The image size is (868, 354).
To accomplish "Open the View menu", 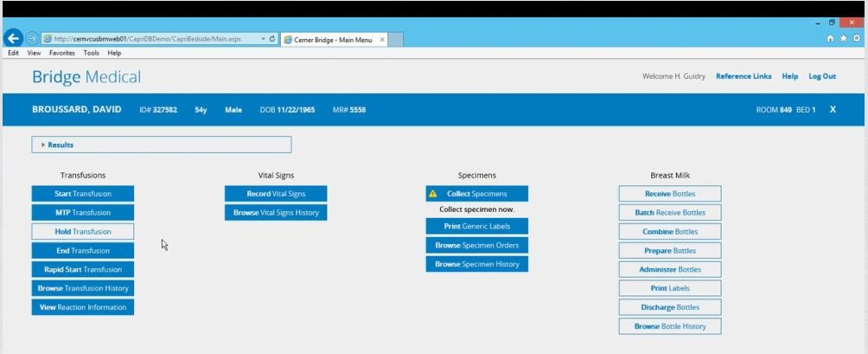I will coord(35,53).
